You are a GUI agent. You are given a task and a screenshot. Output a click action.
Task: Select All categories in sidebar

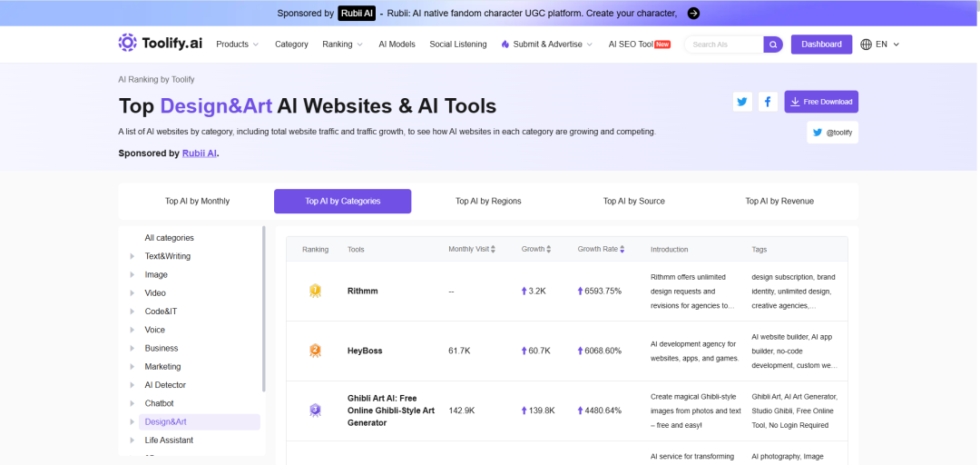tap(170, 238)
